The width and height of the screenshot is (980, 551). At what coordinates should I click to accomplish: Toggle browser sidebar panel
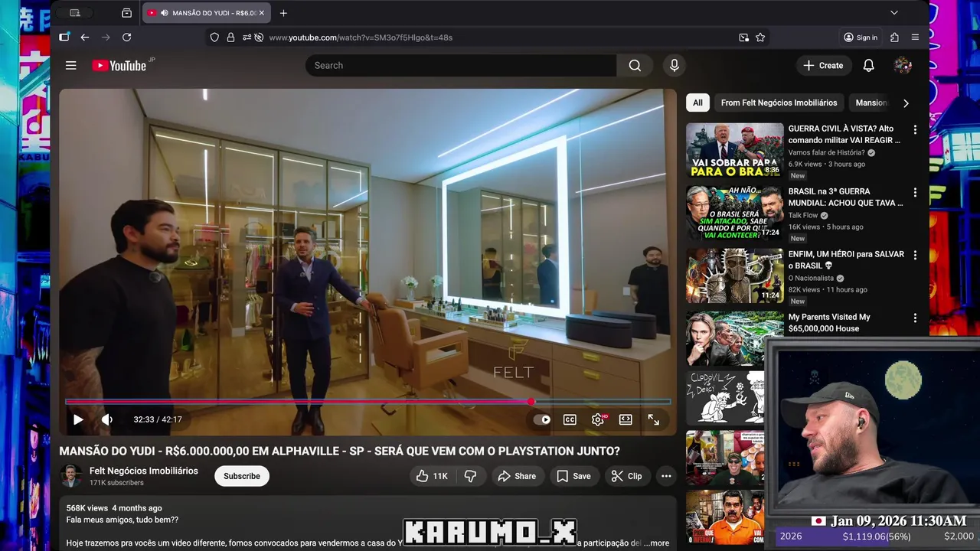(64, 37)
